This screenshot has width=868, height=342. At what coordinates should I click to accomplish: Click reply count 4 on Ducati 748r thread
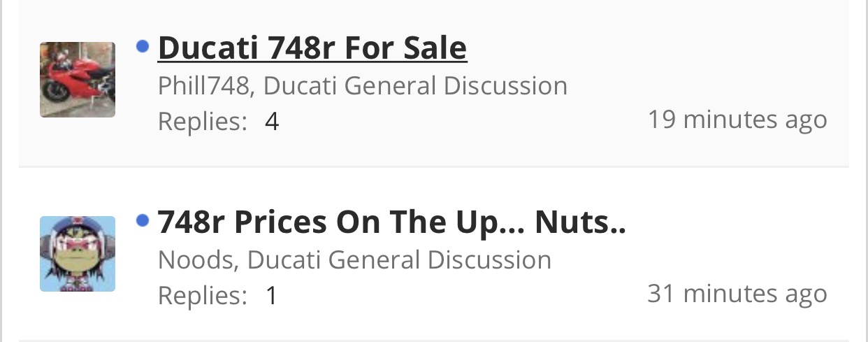point(272,122)
